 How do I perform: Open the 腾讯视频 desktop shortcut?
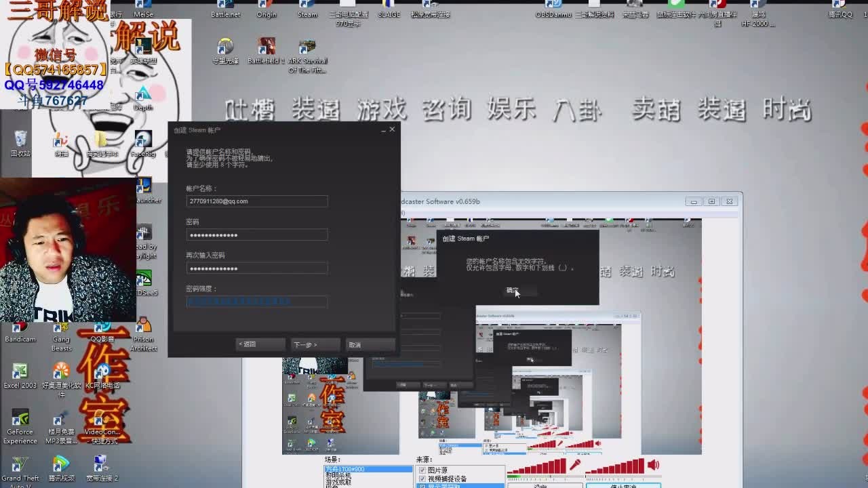click(x=61, y=468)
